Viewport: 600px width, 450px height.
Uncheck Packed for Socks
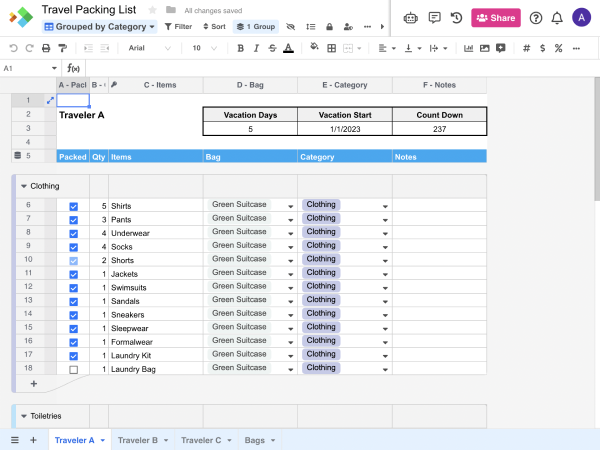click(73, 247)
